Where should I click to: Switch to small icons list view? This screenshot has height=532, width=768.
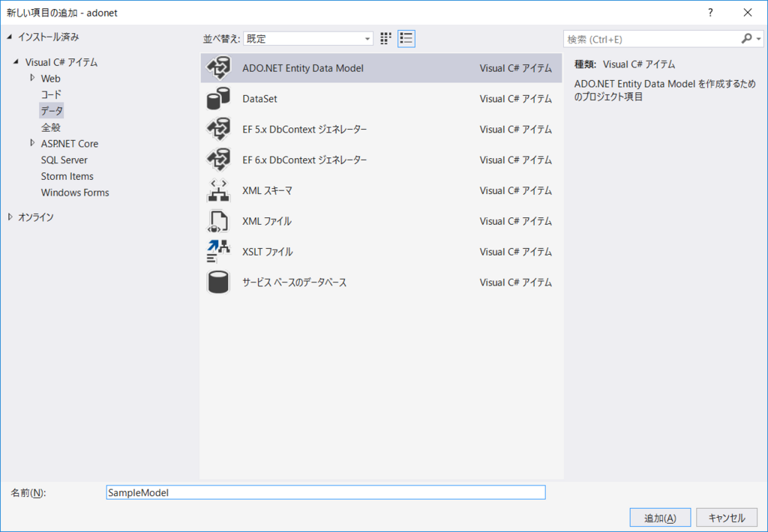click(x=406, y=39)
